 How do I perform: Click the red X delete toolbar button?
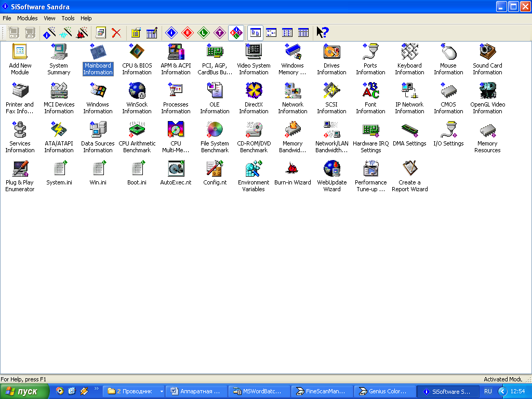(116, 33)
